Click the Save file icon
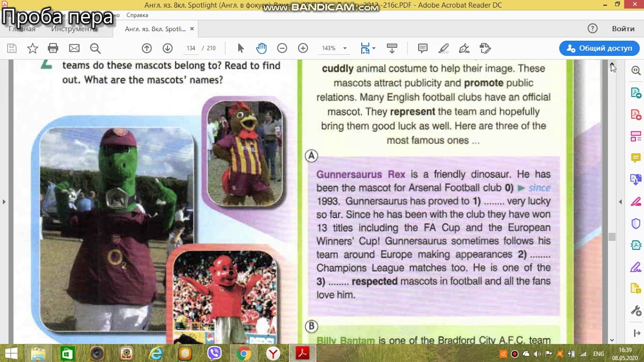Image resolution: width=644 pixels, height=362 pixels. pos(12,48)
